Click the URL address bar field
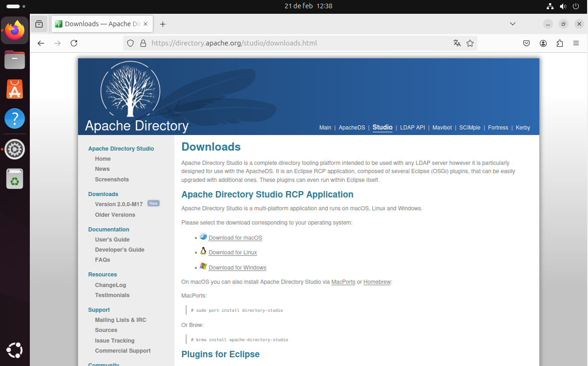 coord(294,43)
